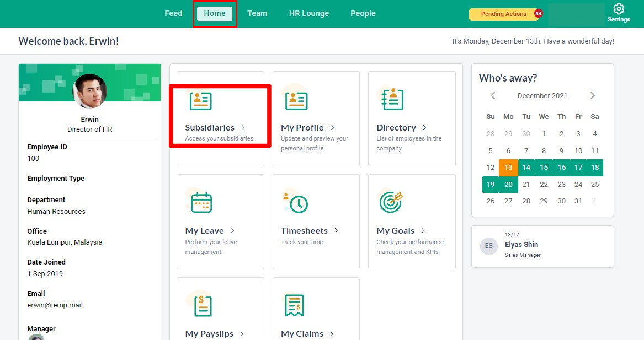Image resolution: width=644 pixels, height=340 pixels.
Task: Click the arrow next to My Profile
Action: (332, 127)
